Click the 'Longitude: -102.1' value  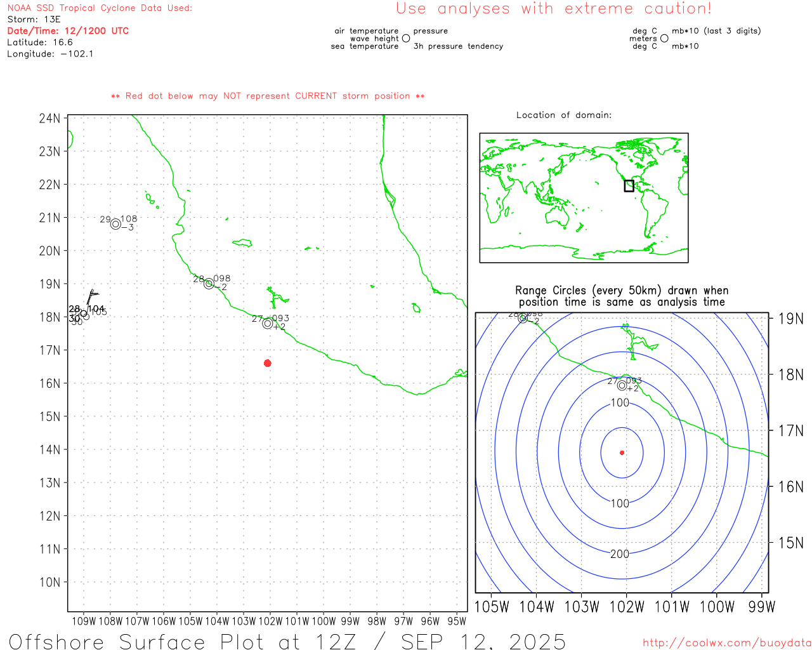[x=50, y=54]
